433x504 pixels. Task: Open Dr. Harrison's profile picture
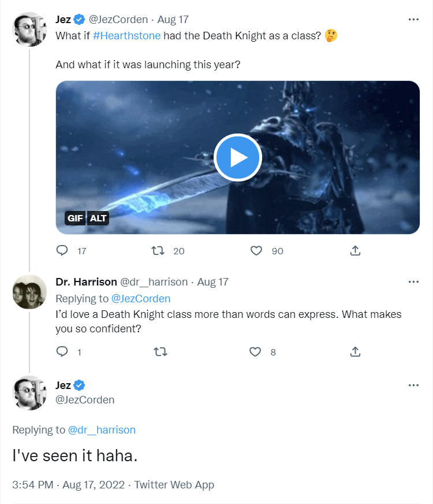coord(29,292)
